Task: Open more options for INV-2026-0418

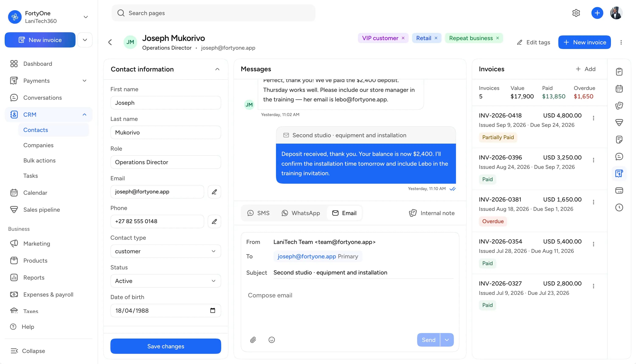Action: point(593,118)
